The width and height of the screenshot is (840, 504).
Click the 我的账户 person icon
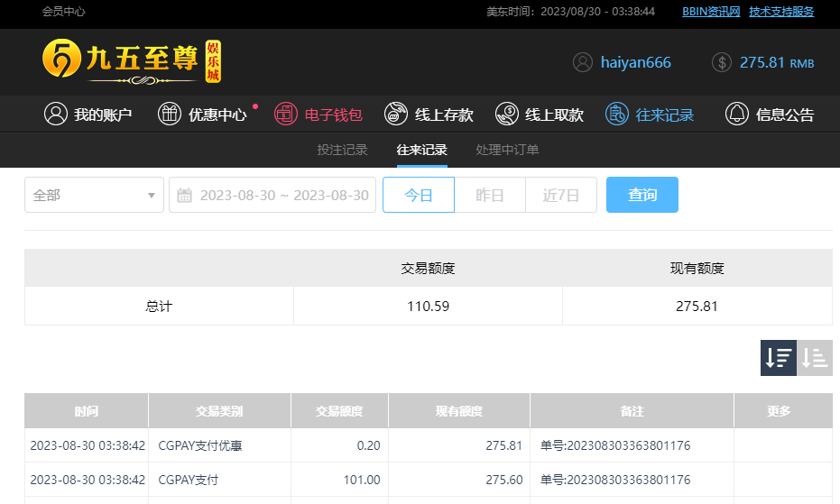pyautogui.click(x=56, y=115)
